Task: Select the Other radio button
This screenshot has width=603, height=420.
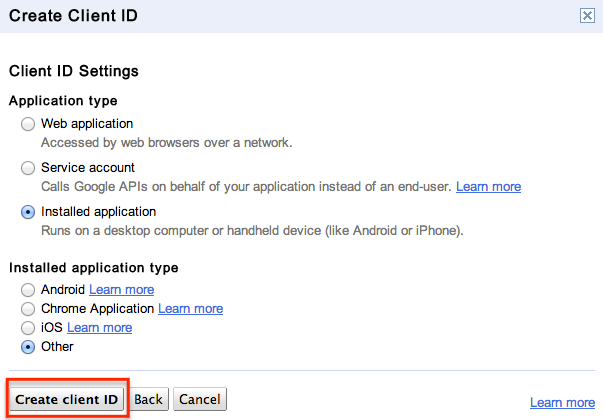Action: coord(28,347)
